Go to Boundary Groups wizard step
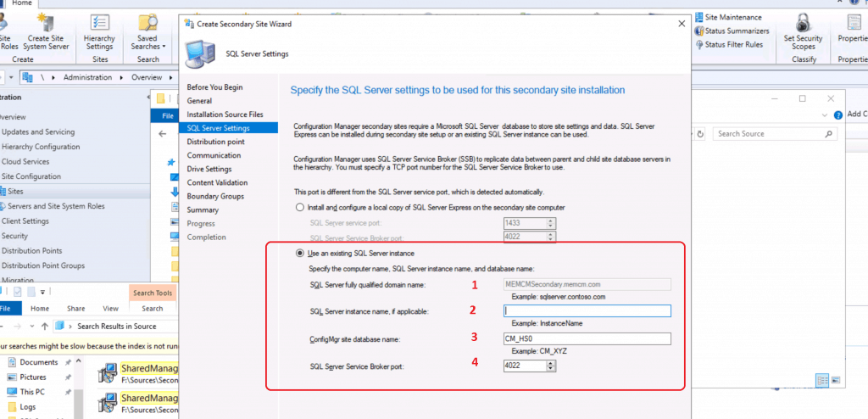The width and height of the screenshot is (868, 419). (x=215, y=196)
